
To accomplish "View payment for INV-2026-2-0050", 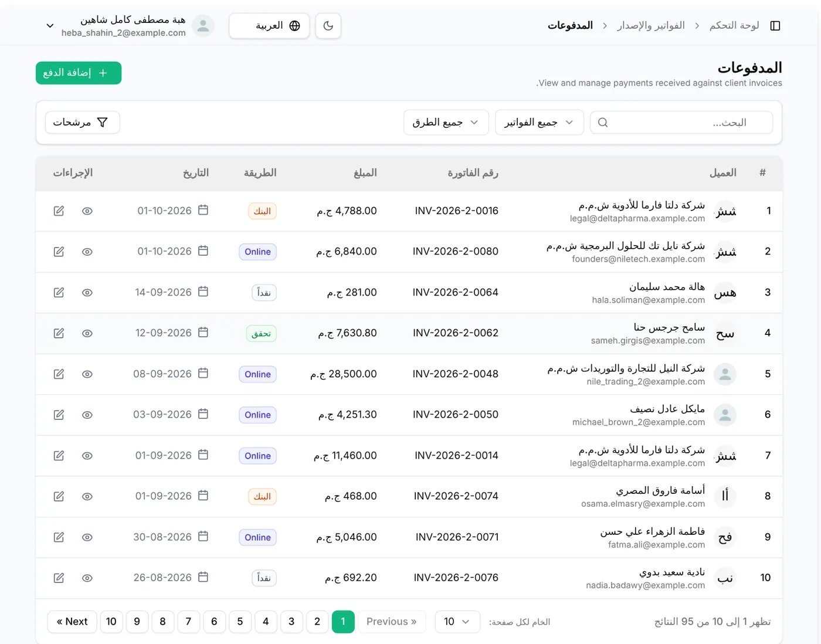I will [87, 415].
